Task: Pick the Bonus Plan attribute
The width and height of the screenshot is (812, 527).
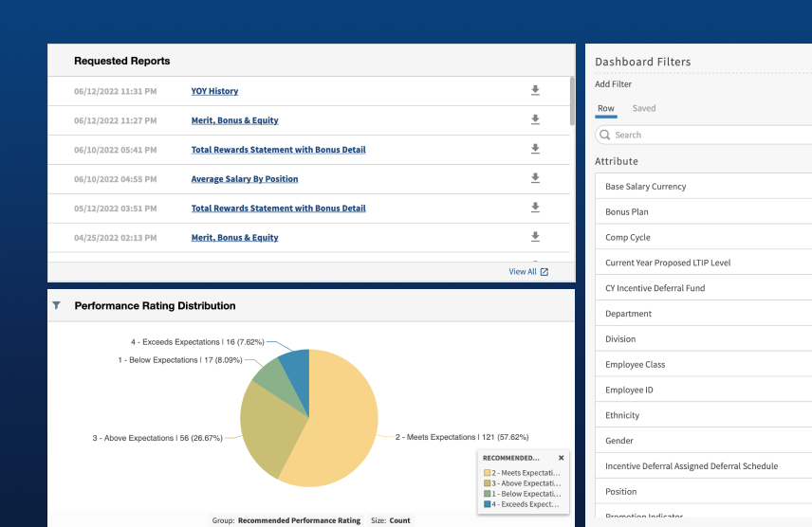Action: coord(626,211)
